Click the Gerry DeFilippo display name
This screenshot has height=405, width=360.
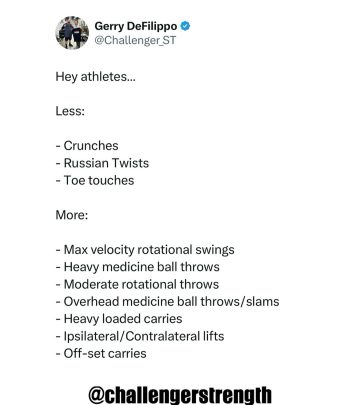(136, 26)
